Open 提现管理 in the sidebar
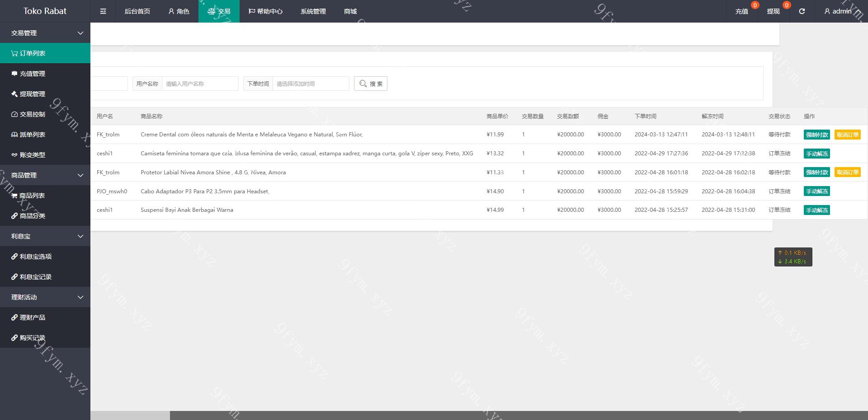 [45, 94]
